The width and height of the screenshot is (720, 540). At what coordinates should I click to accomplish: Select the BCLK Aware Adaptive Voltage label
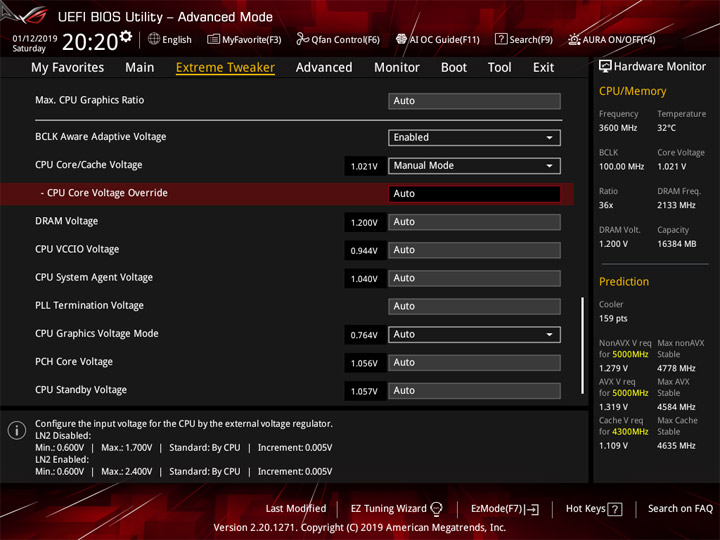(x=101, y=137)
